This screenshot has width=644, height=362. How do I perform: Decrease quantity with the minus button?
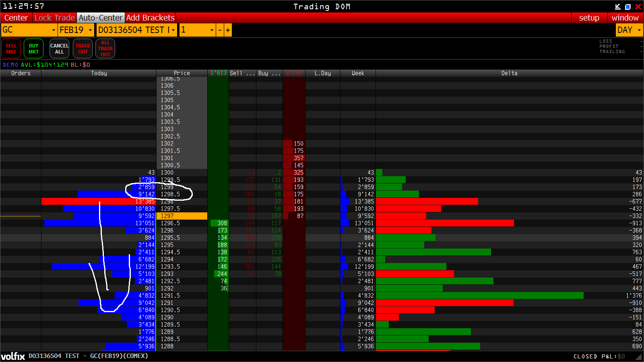point(220,30)
